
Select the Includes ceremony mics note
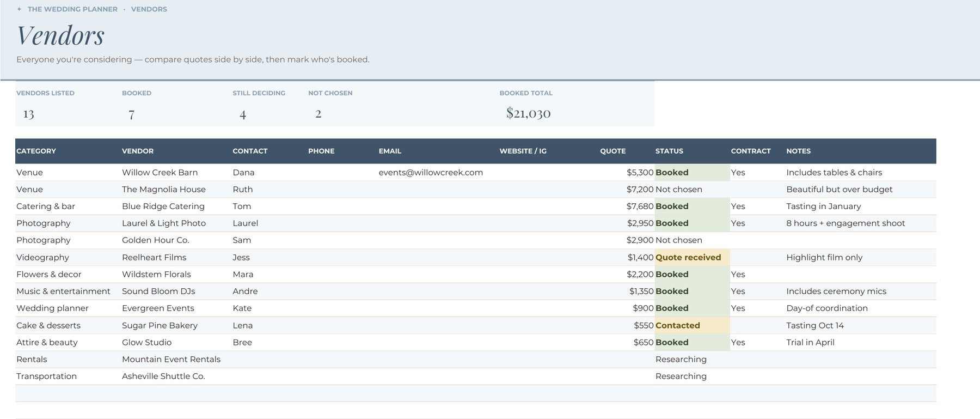pos(836,291)
